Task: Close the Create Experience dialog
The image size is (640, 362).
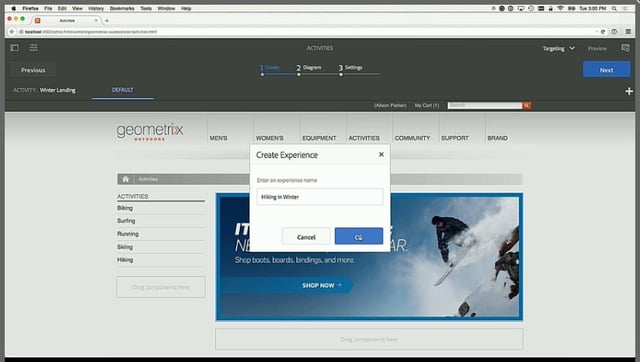Action: pyautogui.click(x=381, y=154)
